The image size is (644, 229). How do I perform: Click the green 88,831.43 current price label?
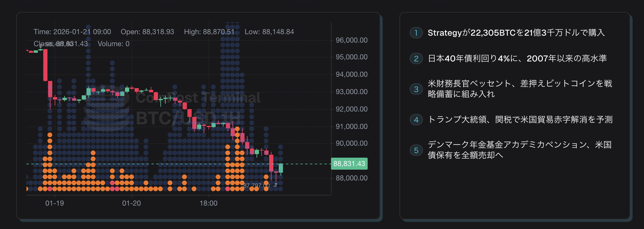click(349, 164)
